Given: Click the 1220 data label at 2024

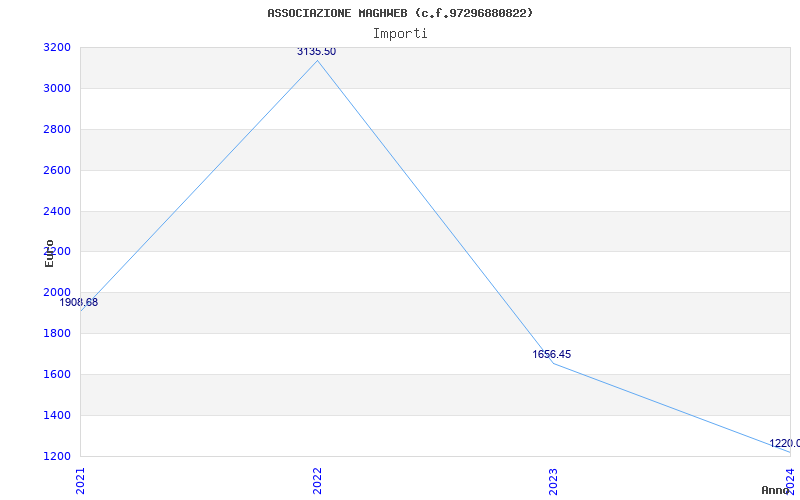Looking at the screenshot, I should [784, 443].
